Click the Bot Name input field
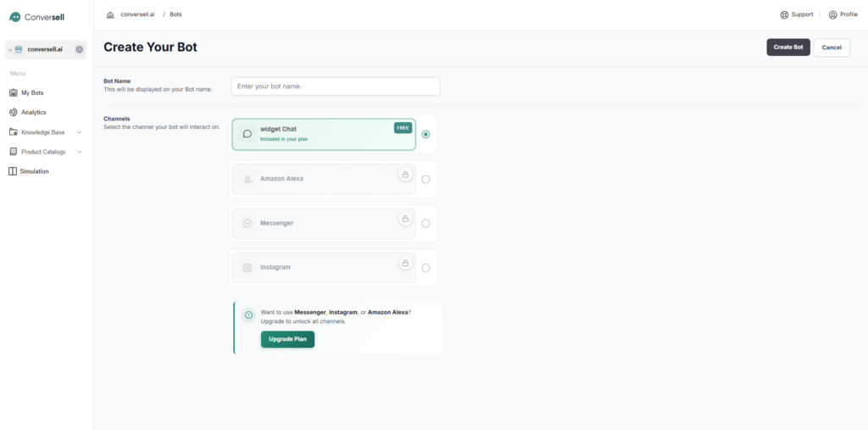The image size is (868, 430). pos(336,87)
